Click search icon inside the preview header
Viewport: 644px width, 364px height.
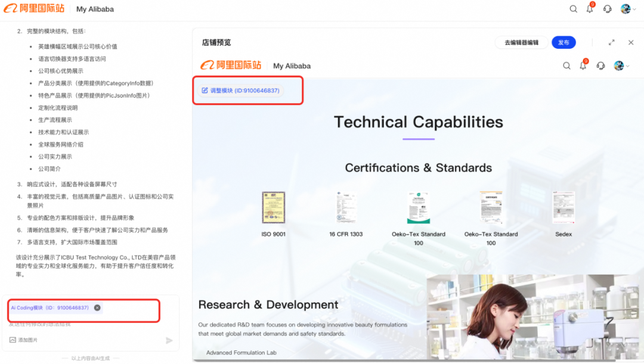tap(566, 66)
